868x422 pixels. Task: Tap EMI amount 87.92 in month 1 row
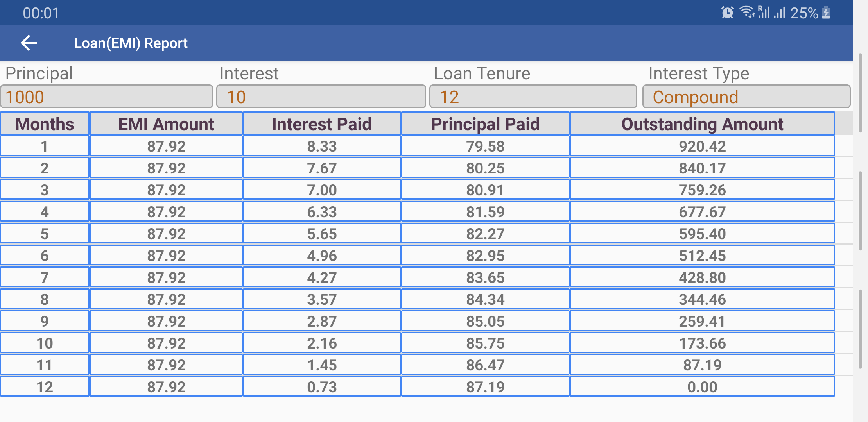coord(166,146)
